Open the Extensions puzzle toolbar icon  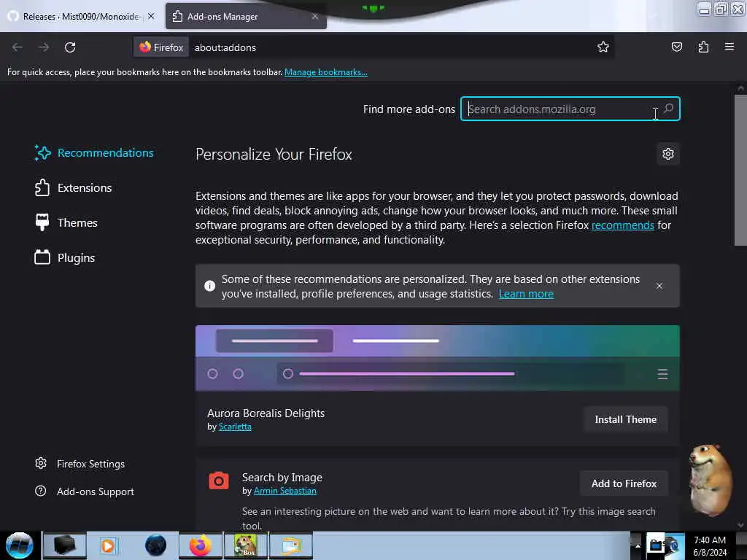click(x=703, y=47)
